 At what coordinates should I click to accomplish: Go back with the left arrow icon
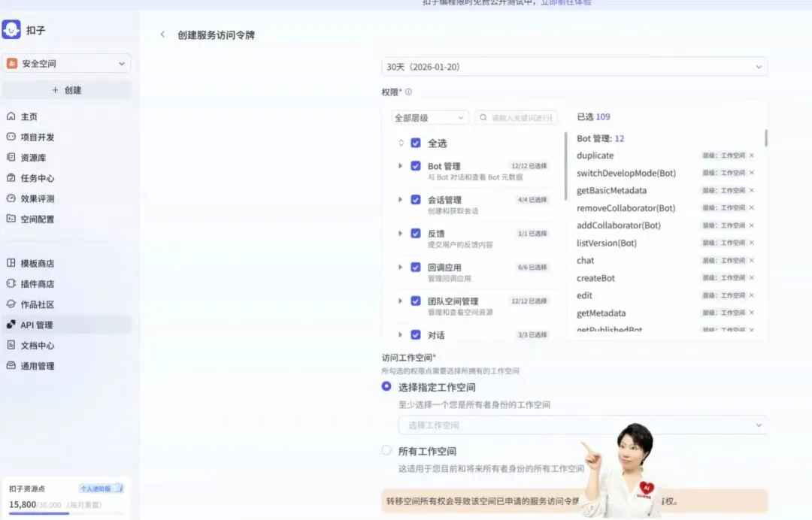162,35
